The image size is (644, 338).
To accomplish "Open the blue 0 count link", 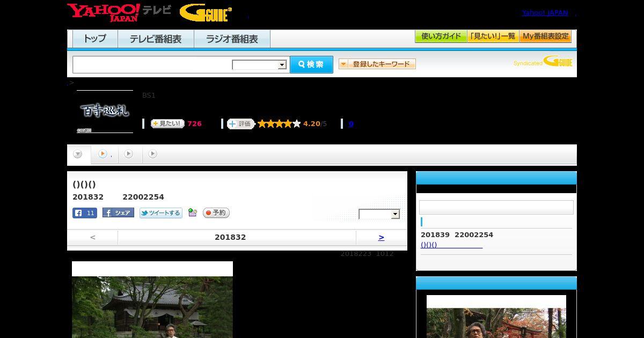I will 351,124.
